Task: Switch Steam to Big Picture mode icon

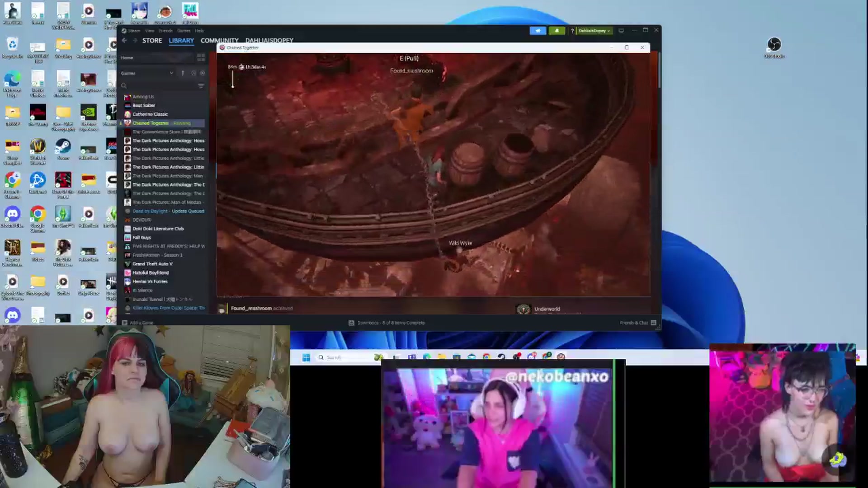Action: tap(621, 31)
